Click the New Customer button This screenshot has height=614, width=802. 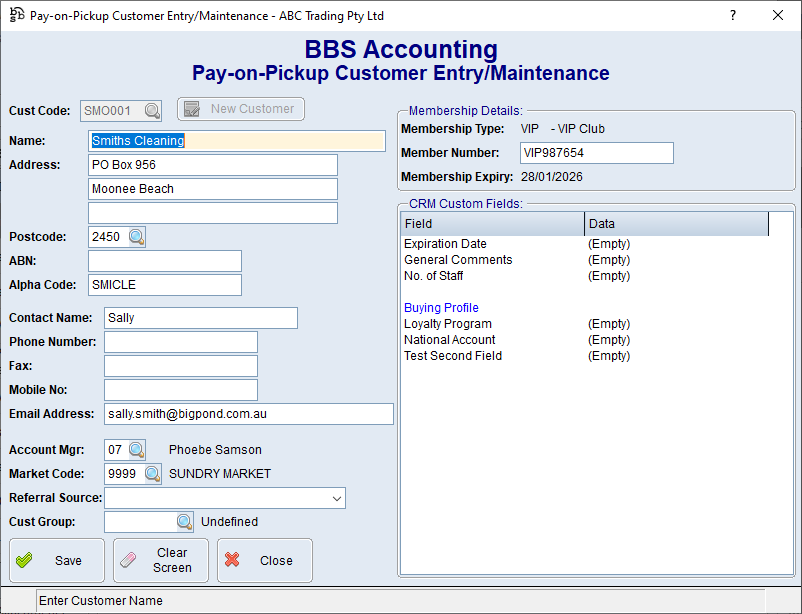click(x=241, y=109)
